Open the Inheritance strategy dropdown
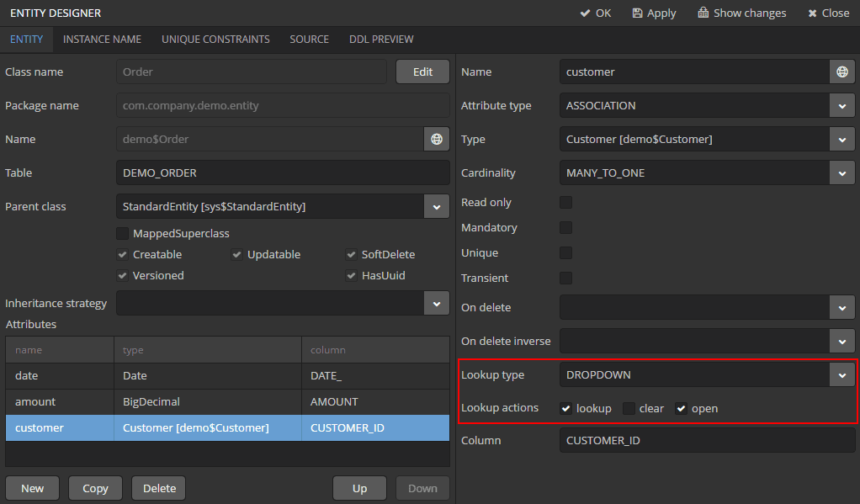The width and height of the screenshot is (860, 504). tap(436, 304)
